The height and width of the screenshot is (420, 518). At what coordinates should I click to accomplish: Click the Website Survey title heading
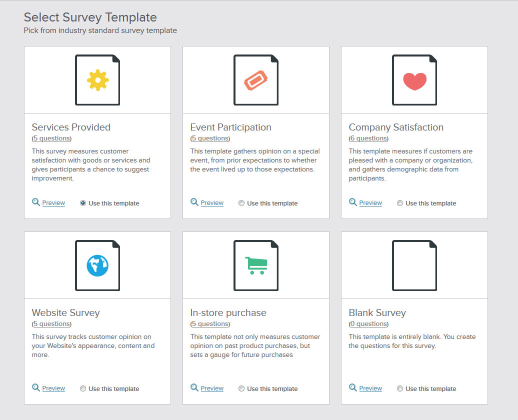coord(66,313)
